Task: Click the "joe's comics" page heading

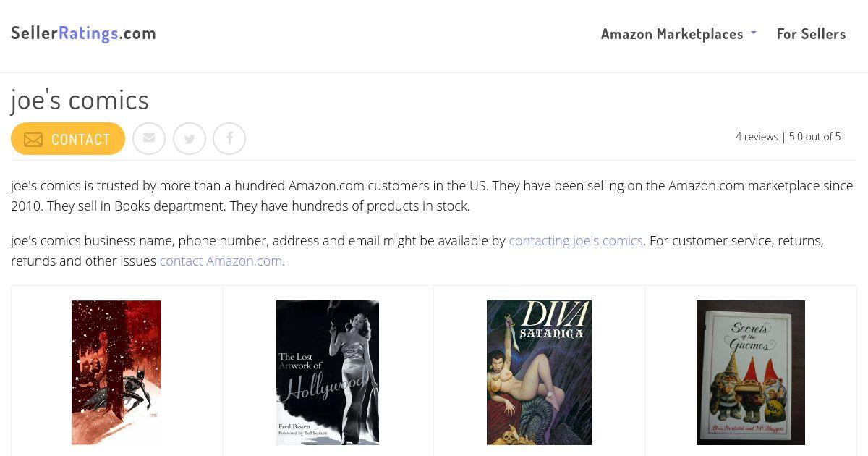Action: [x=80, y=101]
